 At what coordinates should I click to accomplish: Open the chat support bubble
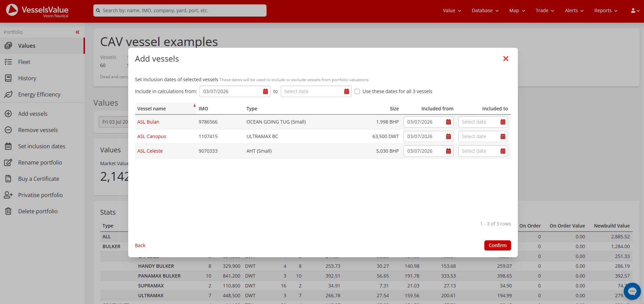pyautogui.click(x=632, y=291)
